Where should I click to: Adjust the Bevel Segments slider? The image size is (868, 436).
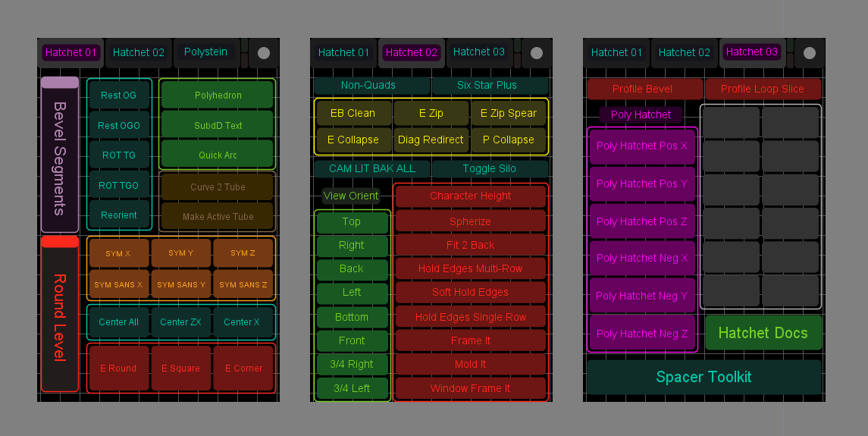click(60, 155)
